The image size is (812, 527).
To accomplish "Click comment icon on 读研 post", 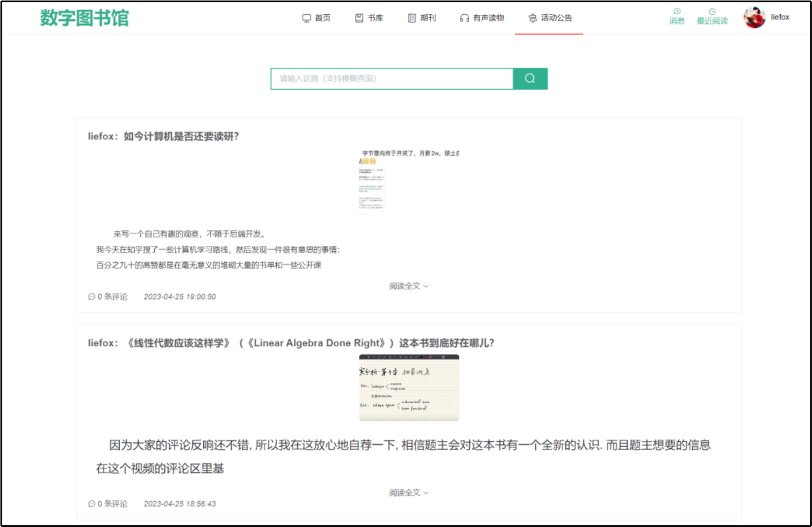I will (x=91, y=297).
